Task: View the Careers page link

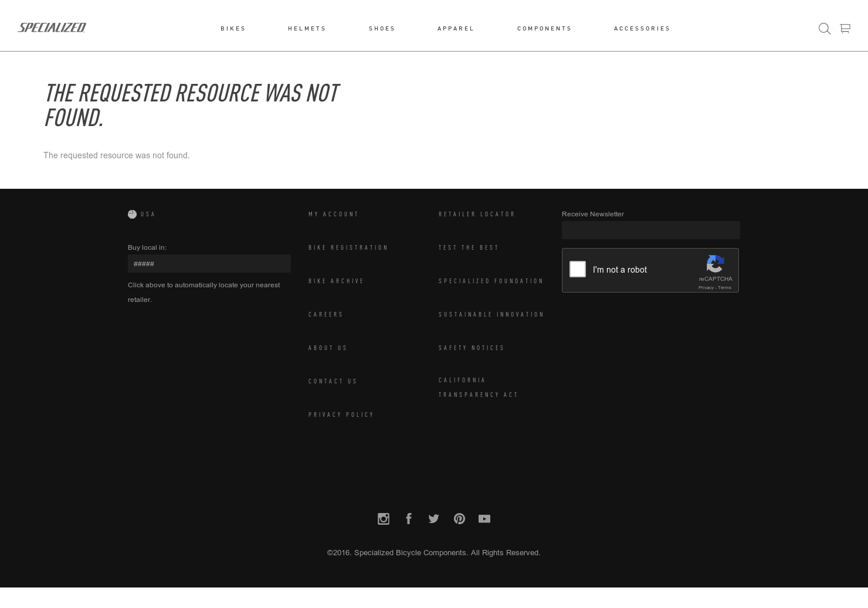Action: (326, 315)
